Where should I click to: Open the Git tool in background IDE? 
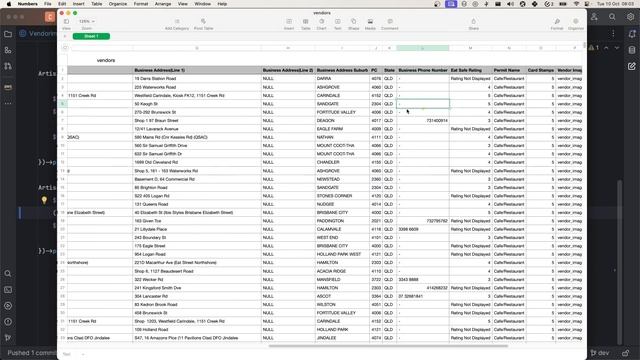pos(8,338)
